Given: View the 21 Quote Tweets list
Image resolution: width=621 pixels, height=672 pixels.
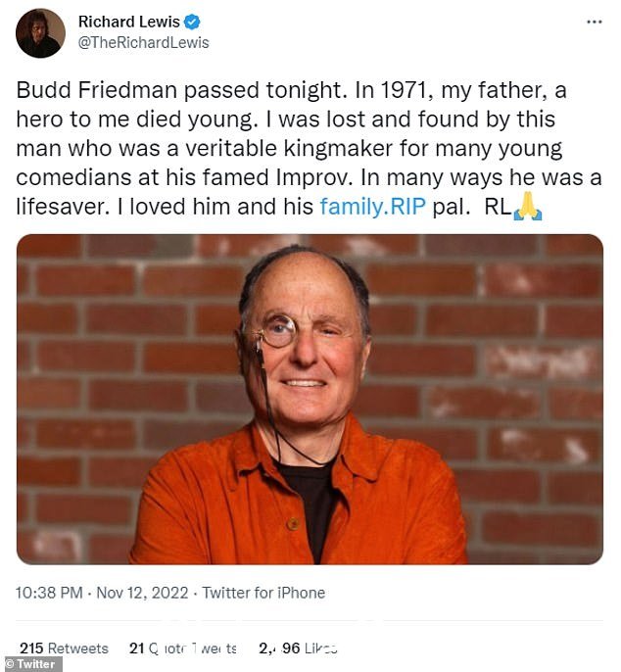Looking at the screenshot, I should pos(183,648).
